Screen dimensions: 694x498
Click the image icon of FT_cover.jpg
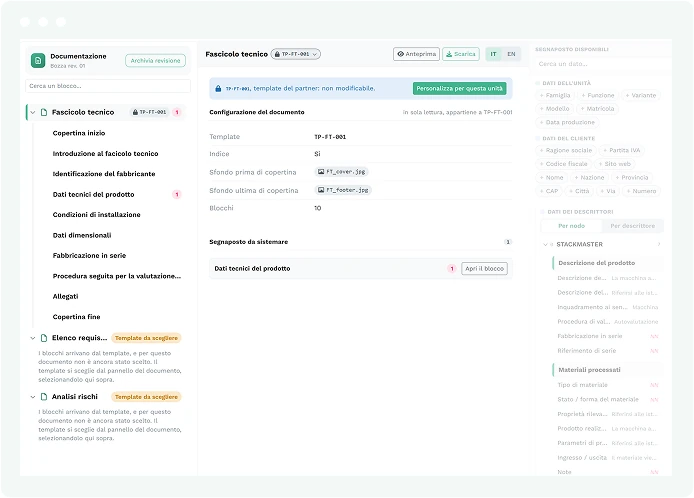[321, 172]
